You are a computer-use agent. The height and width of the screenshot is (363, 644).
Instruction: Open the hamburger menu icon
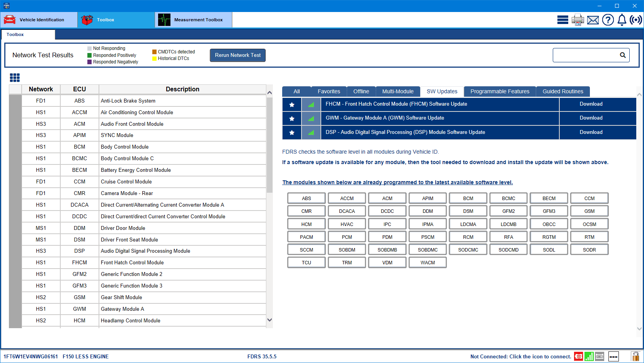tap(562, 20)
